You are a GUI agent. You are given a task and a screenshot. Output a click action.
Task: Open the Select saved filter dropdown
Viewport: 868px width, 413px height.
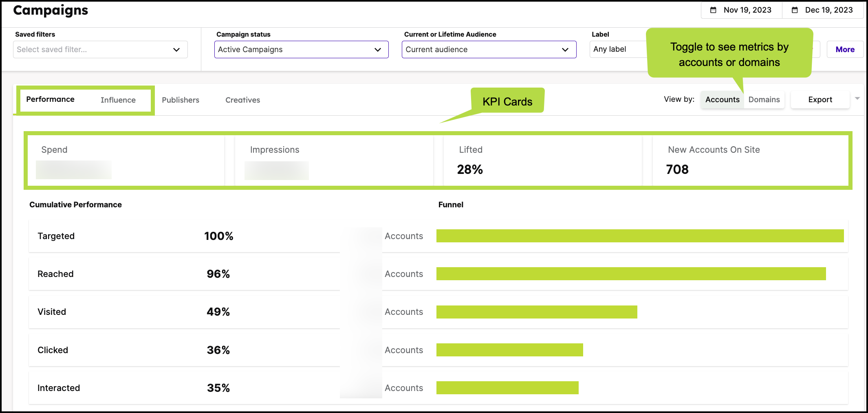tap(100, 49)
